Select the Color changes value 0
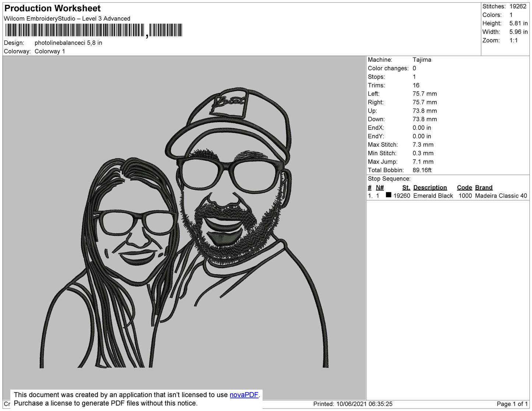The width and height of the screenshot is (532, 411). pos(414,68)
